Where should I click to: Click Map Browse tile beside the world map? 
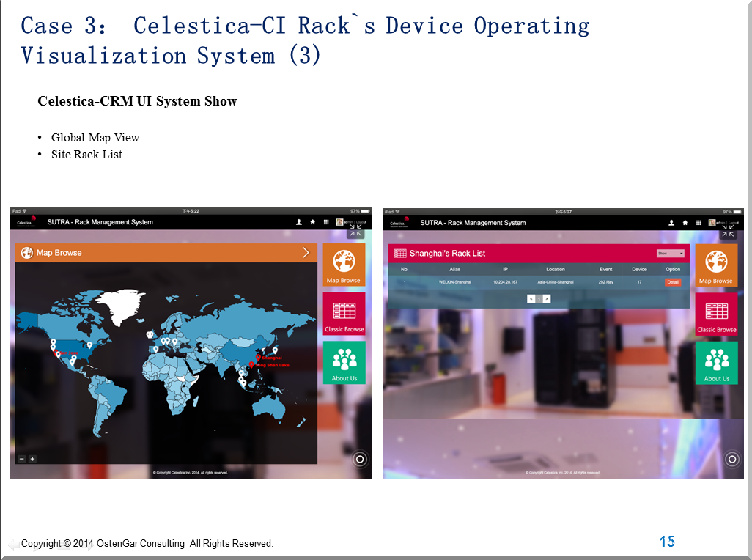pyautogui.click(x=344, y=265)
